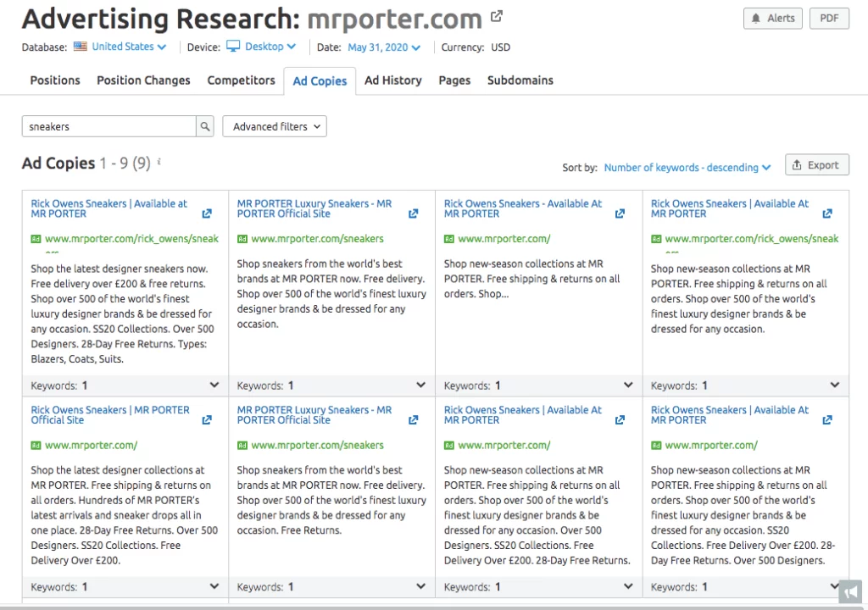Open external link icon for second-row third-column Rick Owens ad
This screenshot has width=868, height=610.
(x=620, y=420)
